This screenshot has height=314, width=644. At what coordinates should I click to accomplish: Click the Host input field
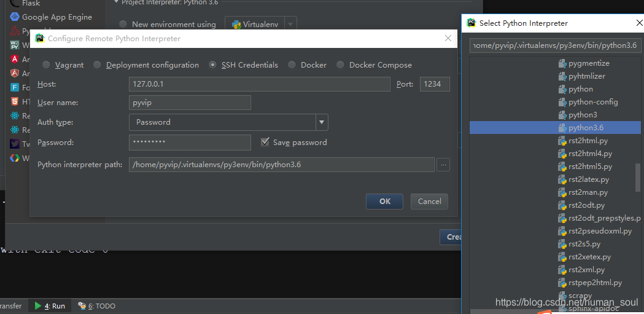tap(260, 84)
